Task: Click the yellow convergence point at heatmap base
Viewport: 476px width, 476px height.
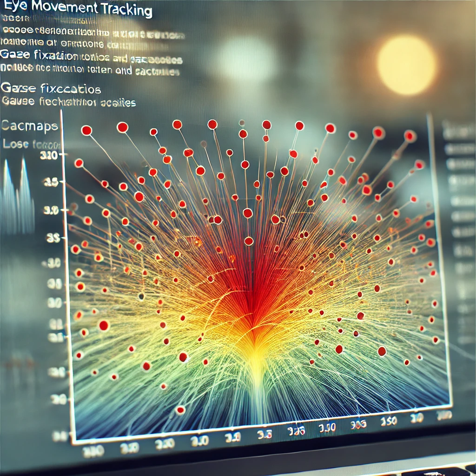Action: [255, 358]
